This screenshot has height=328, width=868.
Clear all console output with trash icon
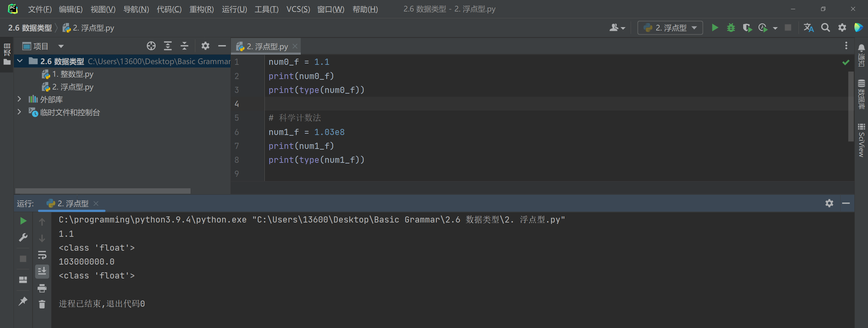coord(42,304)
